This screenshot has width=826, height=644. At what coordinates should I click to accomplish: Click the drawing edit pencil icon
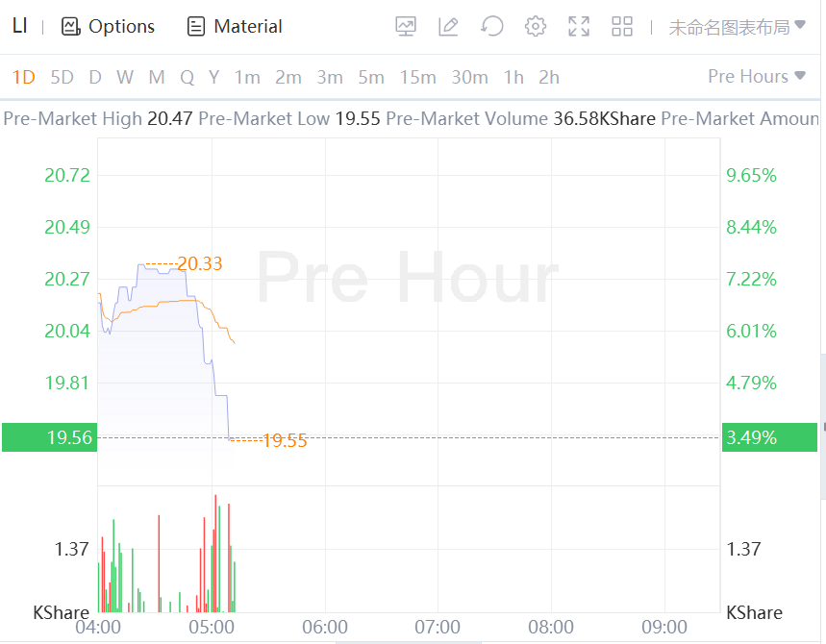point(448,27)
